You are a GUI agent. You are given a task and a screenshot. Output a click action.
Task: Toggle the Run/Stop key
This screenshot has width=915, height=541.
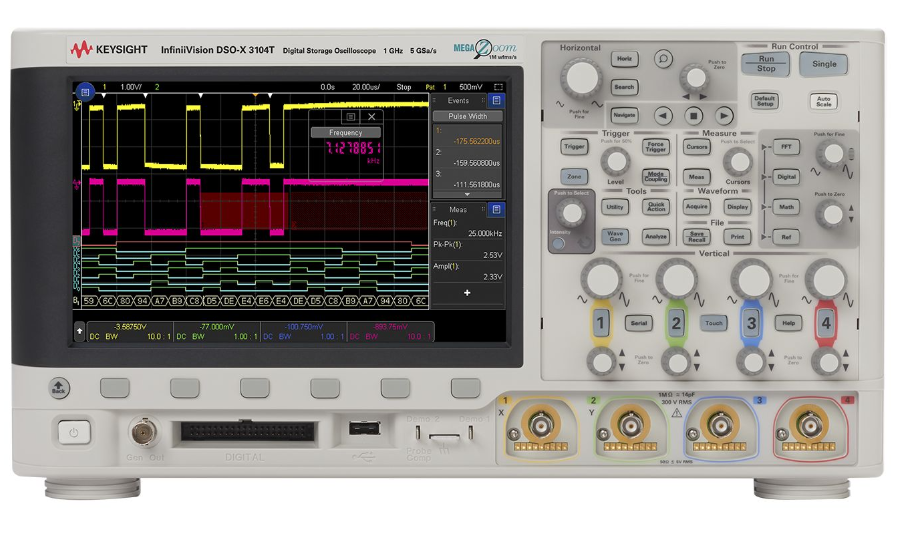765,64
